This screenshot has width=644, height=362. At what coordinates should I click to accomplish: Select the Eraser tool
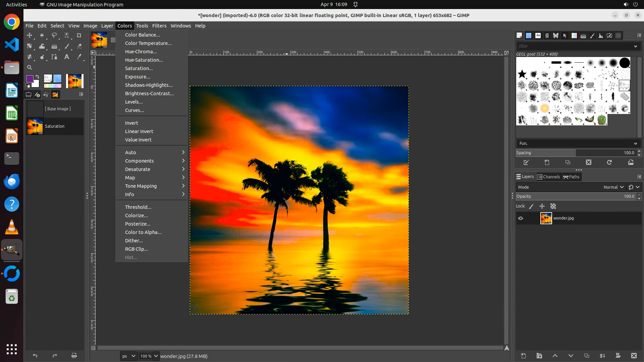pos(79,46)
